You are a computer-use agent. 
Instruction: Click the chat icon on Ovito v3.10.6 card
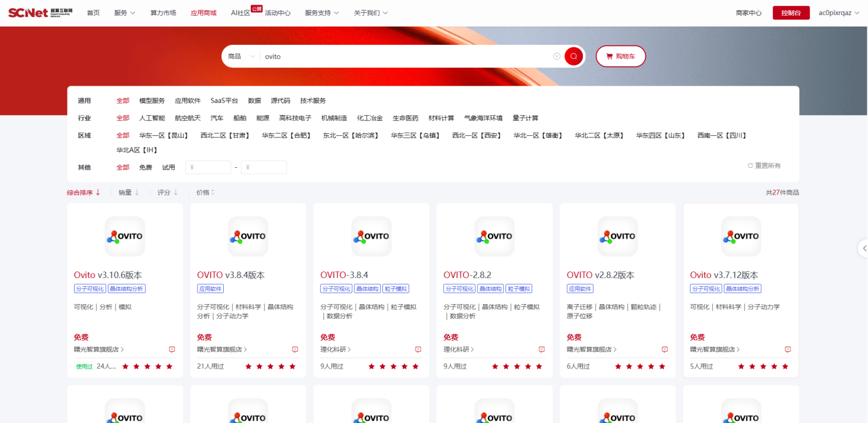pos(172,350)
